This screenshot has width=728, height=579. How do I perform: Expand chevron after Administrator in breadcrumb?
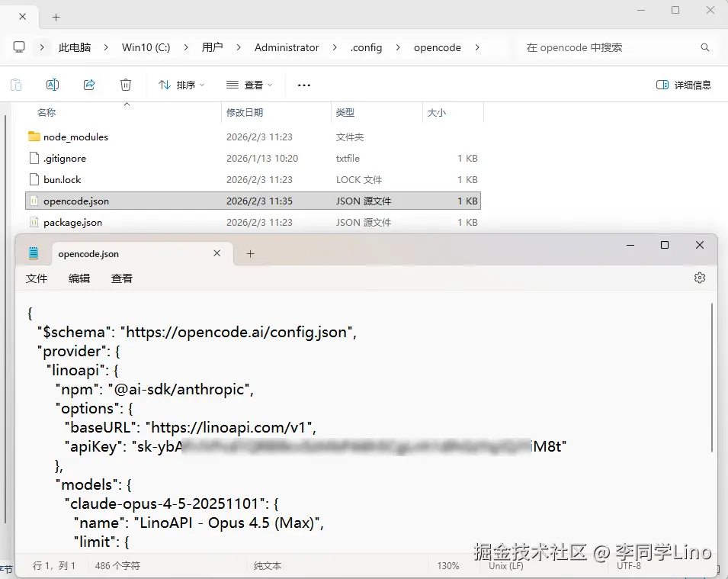coord(335,47)
